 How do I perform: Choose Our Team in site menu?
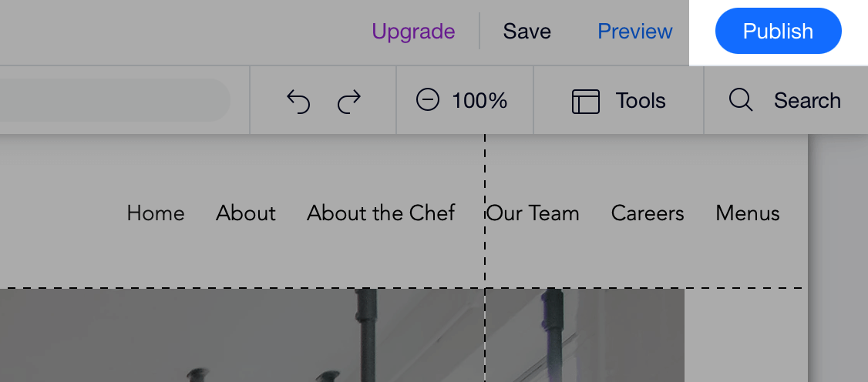pos(533,213)
